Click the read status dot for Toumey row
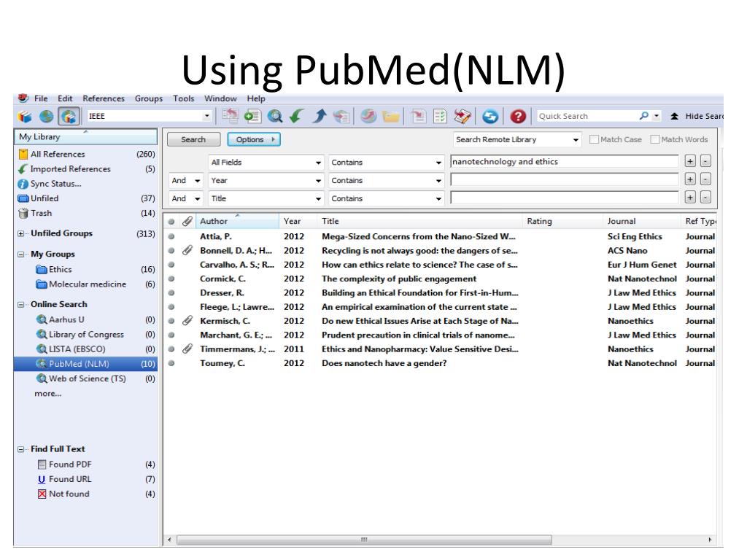This screenshot has width=747, height=560. [x=171, y=363]
